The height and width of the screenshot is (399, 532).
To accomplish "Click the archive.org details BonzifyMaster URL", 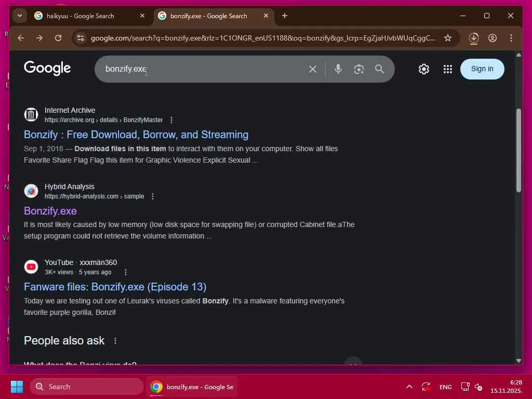I will (103, 120).
